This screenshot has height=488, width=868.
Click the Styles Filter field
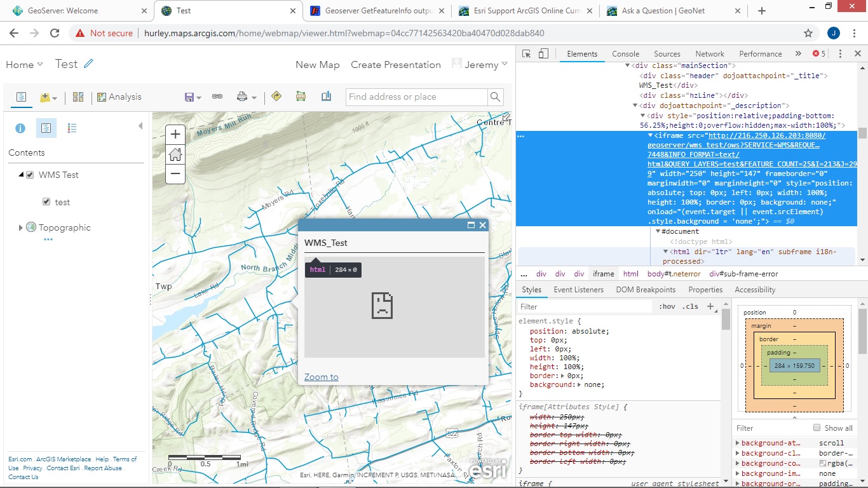point(585,306)
